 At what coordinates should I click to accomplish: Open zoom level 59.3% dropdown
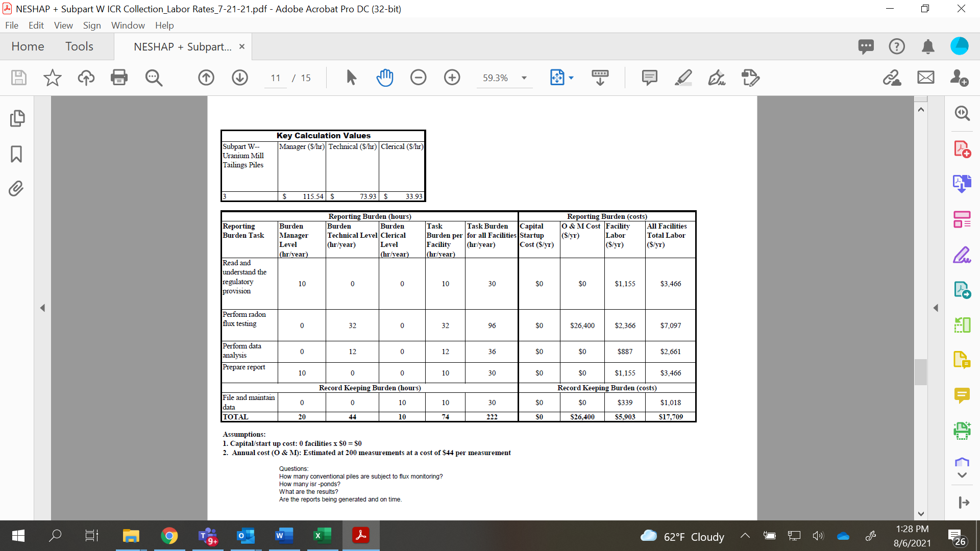coord(524,78)
